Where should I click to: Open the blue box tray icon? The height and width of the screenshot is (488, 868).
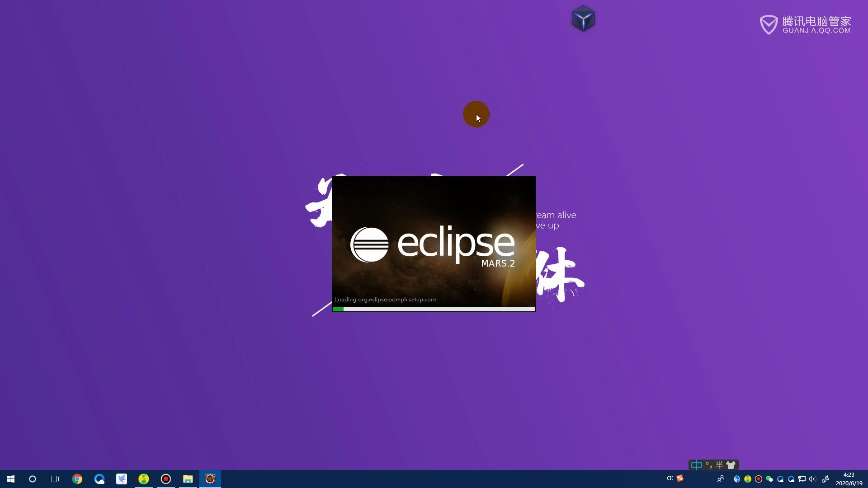coord(737,479)
